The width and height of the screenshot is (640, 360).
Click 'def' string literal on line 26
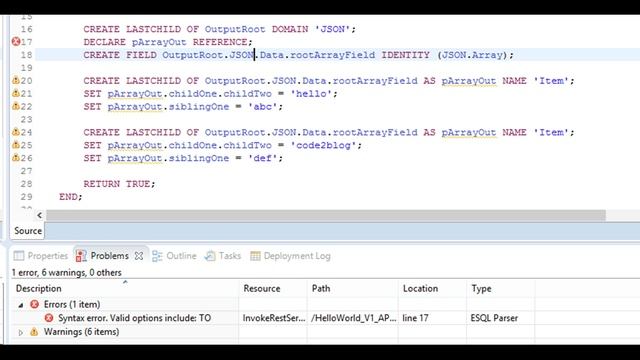pyautogui.click(x=262, y=158)
